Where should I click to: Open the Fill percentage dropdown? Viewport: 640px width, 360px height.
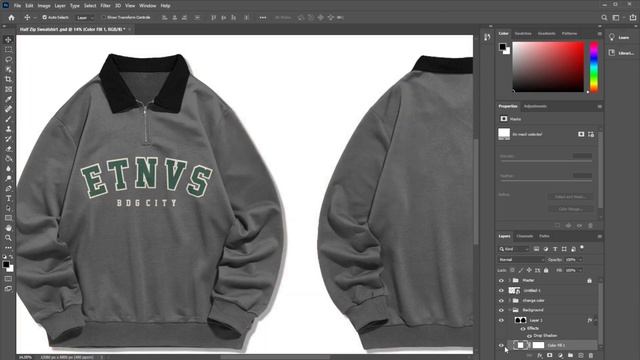580,270
